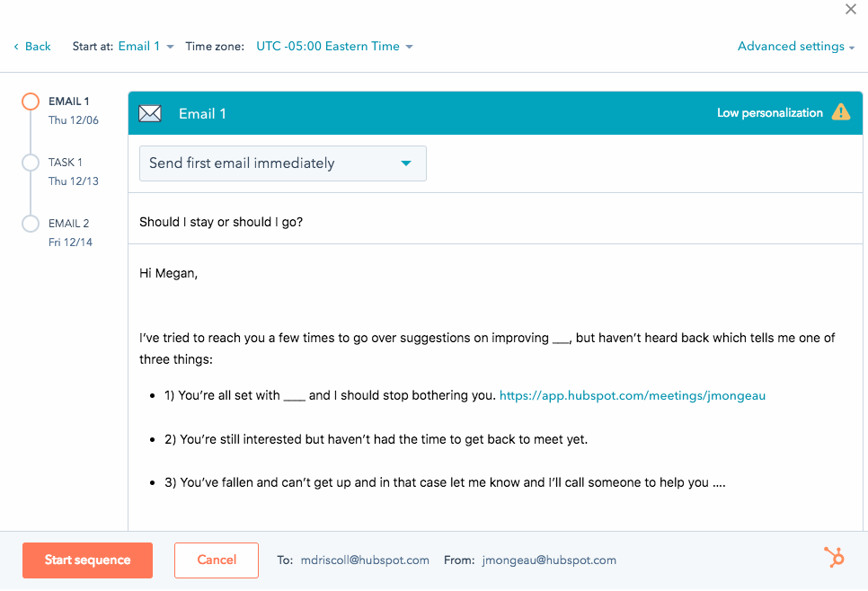
Task: Click the envelope icon in Email 1 header
Action: tap(150, 113)
